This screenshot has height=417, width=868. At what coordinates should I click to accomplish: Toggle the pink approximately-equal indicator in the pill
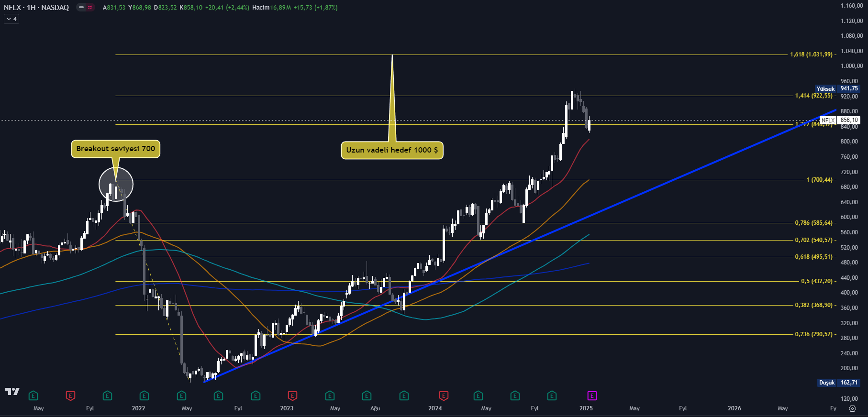click(90, 7)
